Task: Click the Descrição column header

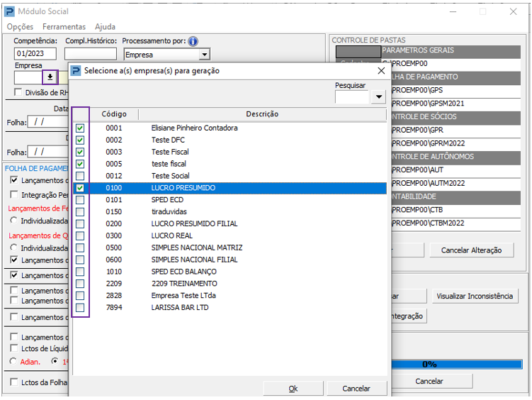Action: (x=262, y=114)
